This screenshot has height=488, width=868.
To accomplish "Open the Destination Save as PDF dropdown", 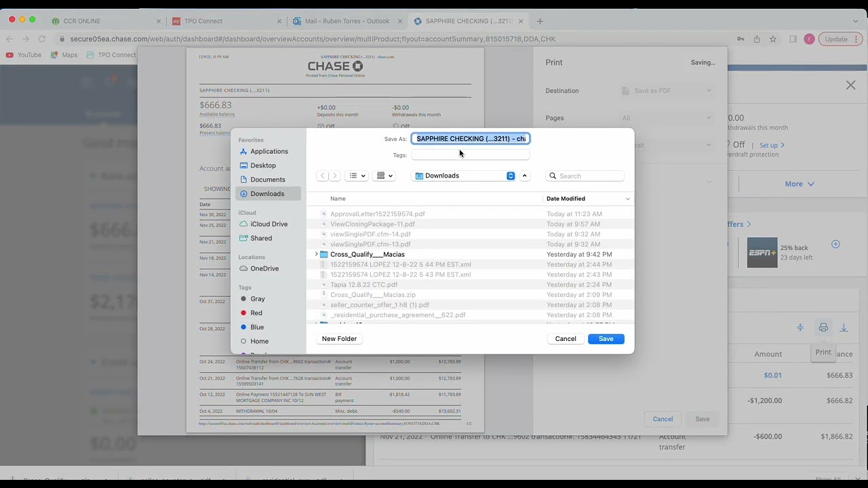I will 667,91.
